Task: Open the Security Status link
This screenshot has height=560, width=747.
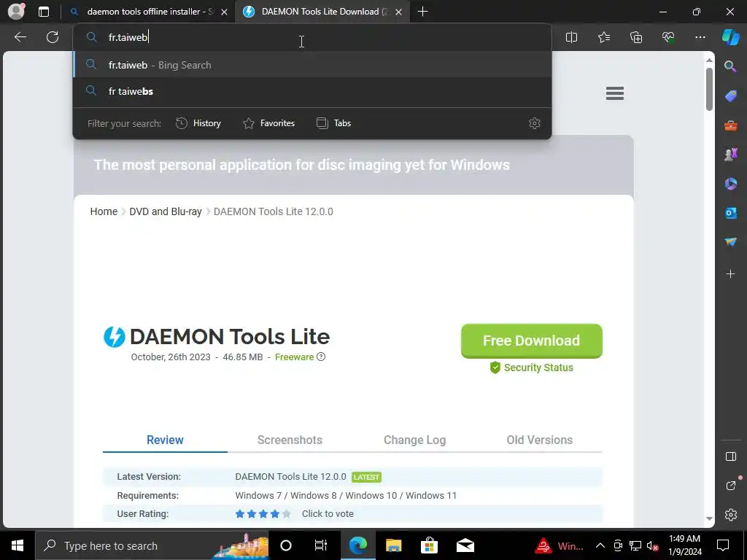Action: [x=532, y=367]
